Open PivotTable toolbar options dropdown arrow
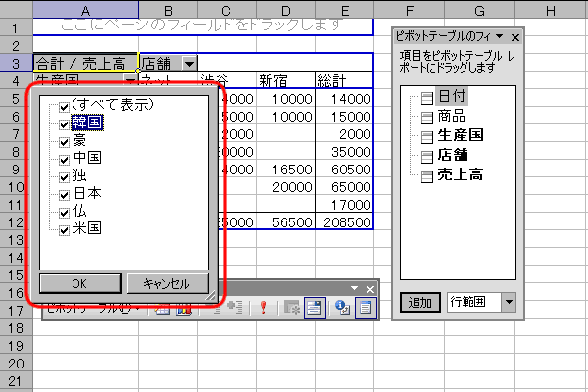The image size is (588, 392). [355, 288]
